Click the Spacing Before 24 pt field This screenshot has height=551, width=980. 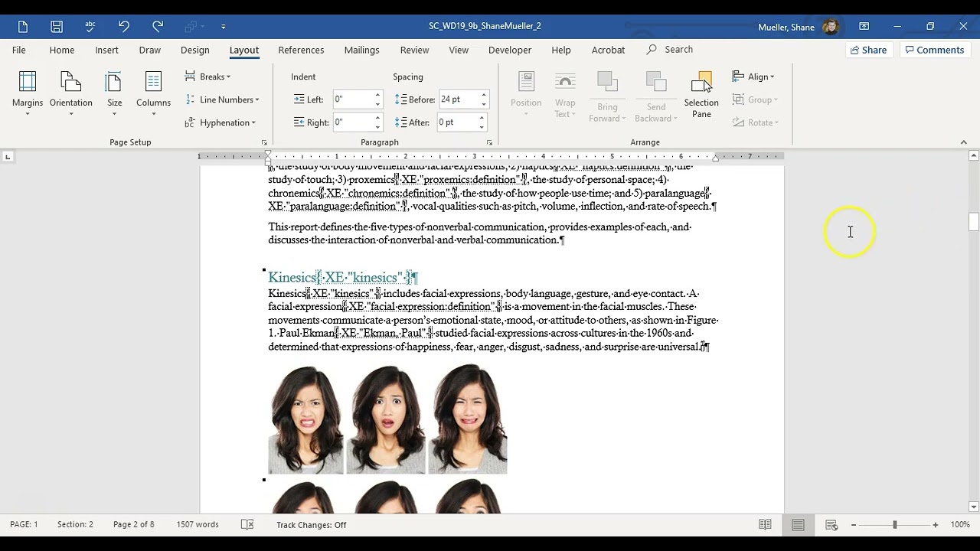[458, 99]
